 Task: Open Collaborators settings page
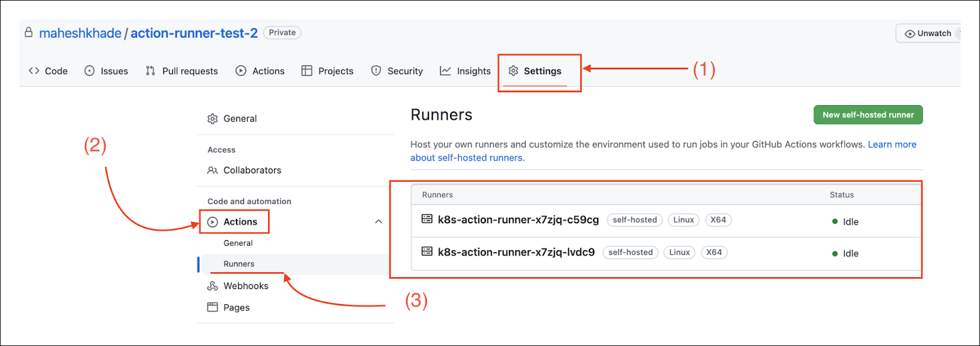tap(252, 170)
